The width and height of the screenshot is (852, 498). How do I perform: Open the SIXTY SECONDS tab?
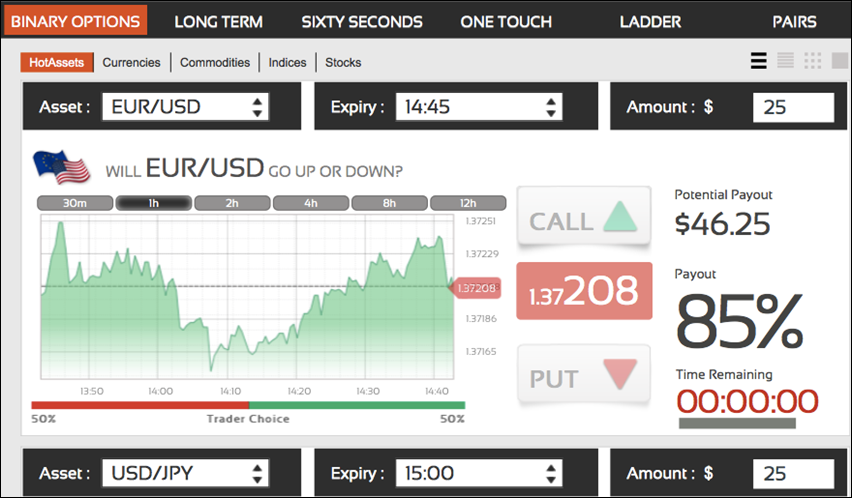pyautogui.click(x=361, y=21)
